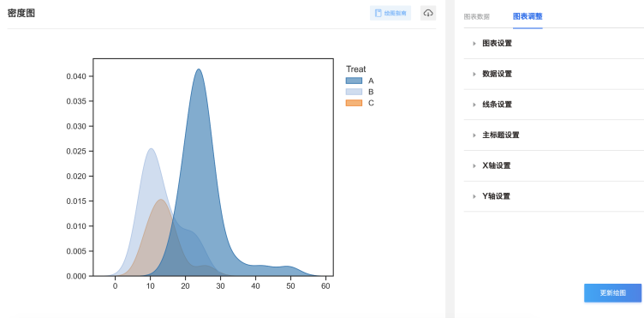
Task: Open the 绘图指南 drawing guide
Action: 391,13
